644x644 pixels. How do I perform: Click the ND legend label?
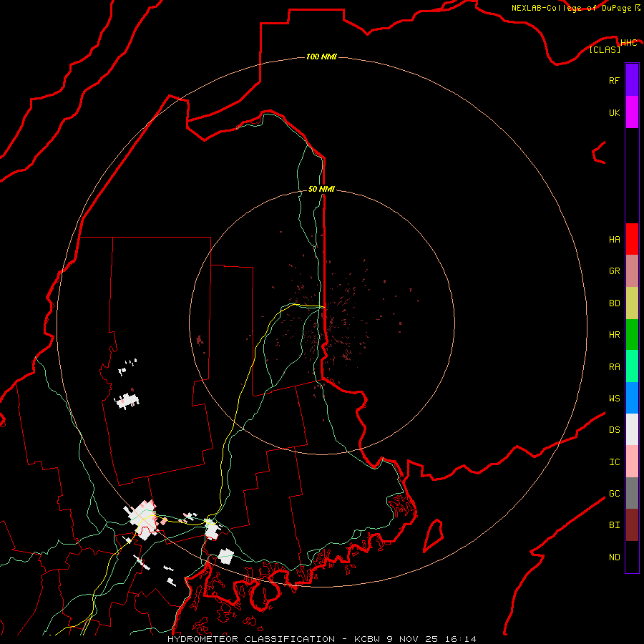point(614,557)
